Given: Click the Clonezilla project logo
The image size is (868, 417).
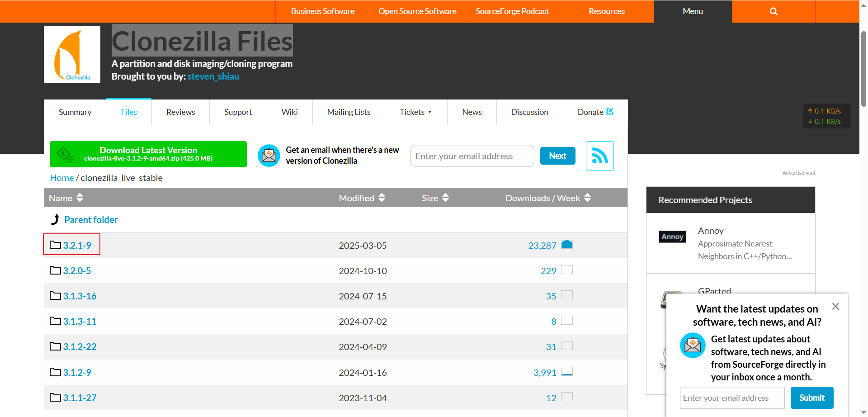Looking at the screenshot, I should [x=72, y=54].
